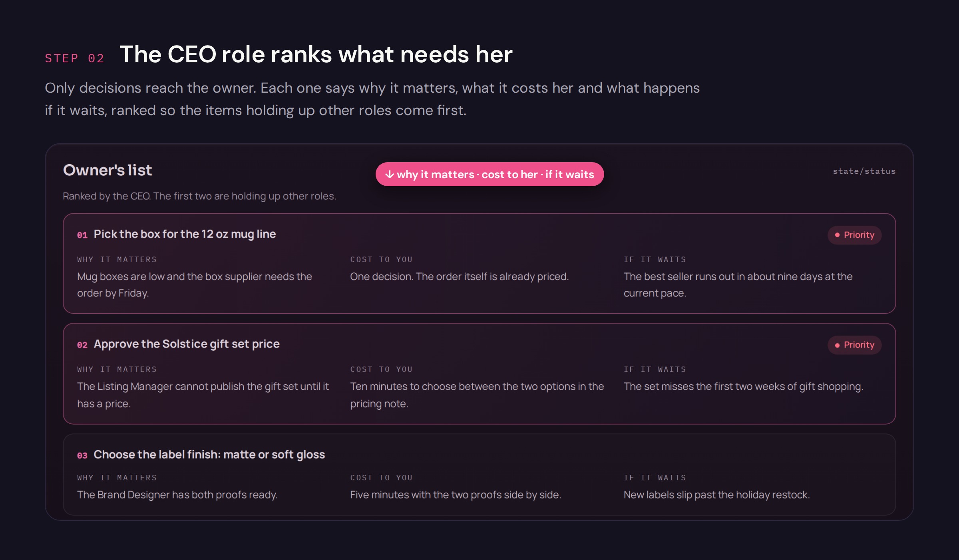The width and height of the screenshot is (959, 560).
Task: Click 'The best seller runs out in about nine days' text
Action: 738,285
